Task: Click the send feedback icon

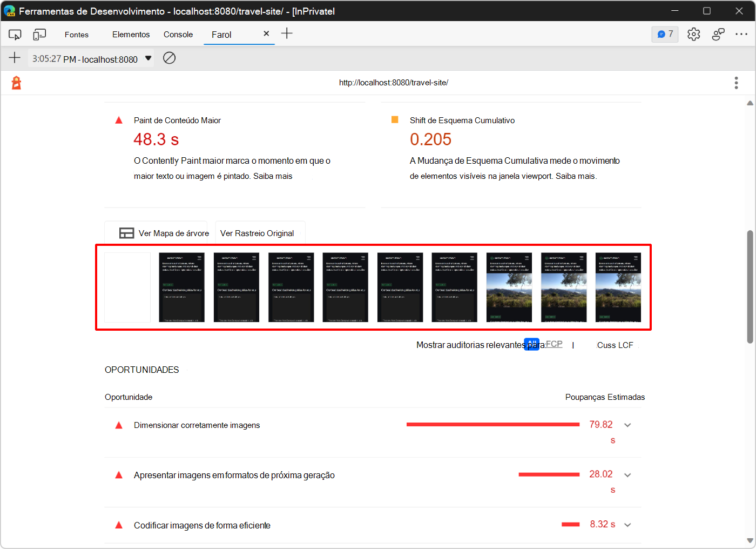Action: coord(718,35)
